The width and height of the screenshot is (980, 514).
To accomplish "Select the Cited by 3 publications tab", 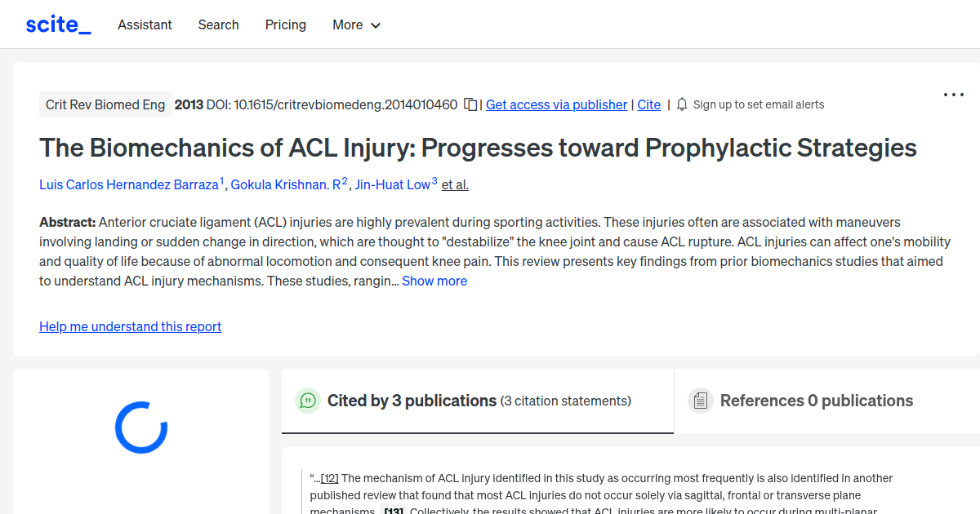I will 411,401.
